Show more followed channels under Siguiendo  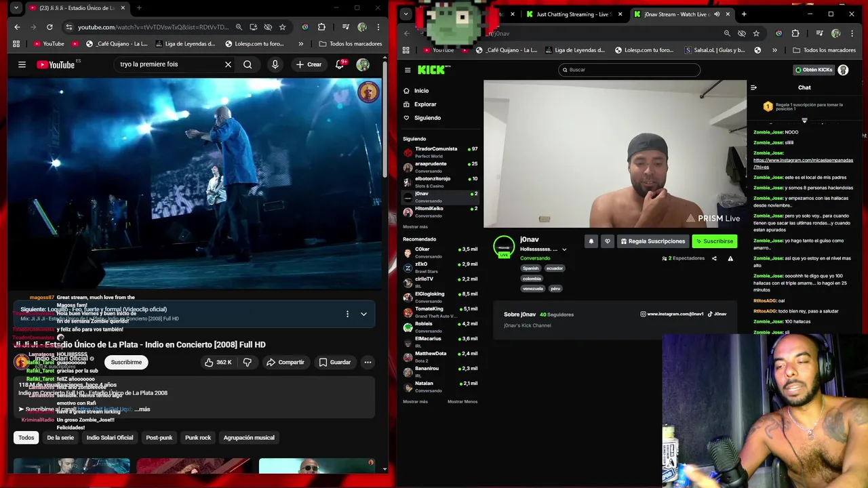point(415,226)
